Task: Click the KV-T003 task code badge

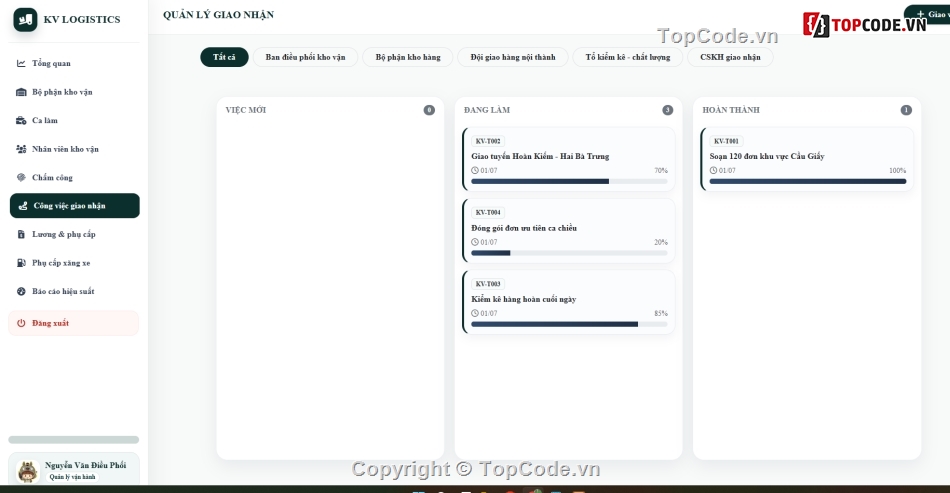Action: click(488, 284)
